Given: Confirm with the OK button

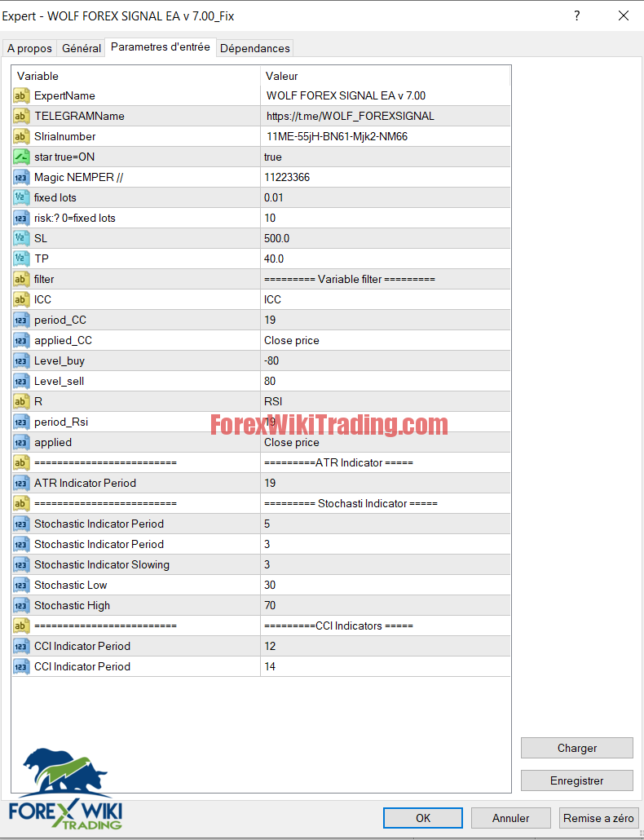Looking at the screenshot, I should tap(423, 818).
